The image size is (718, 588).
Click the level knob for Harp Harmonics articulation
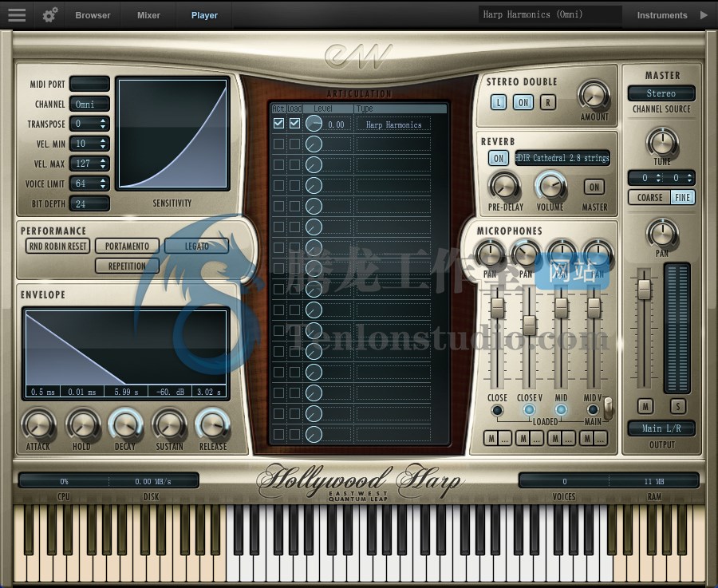(x=313, y=123)
